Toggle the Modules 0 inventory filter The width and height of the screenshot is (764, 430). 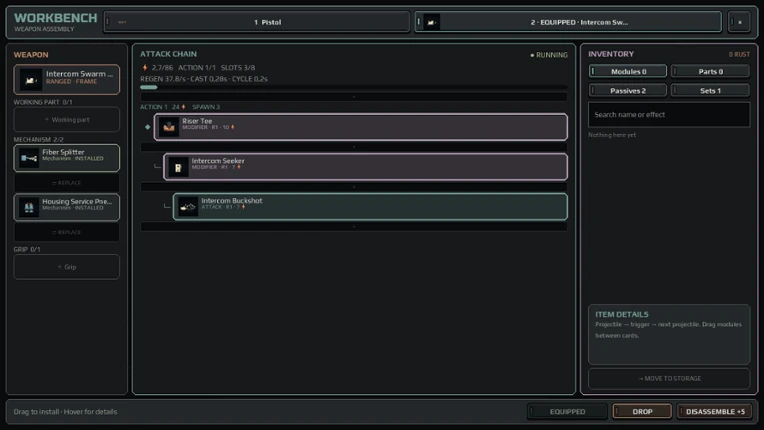click(x=628, y=72)
